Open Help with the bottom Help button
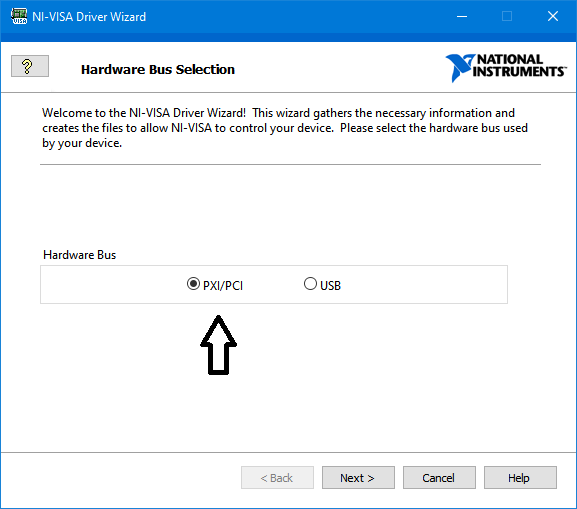The height and width of the screenshot is (509, 577). tap(520, 478)
